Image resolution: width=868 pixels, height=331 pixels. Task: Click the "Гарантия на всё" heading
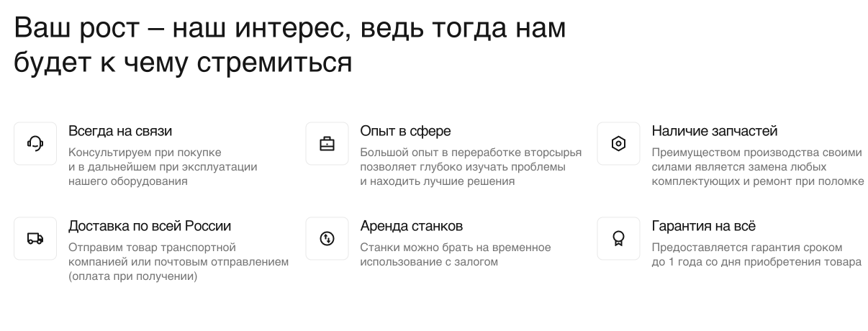703,226
